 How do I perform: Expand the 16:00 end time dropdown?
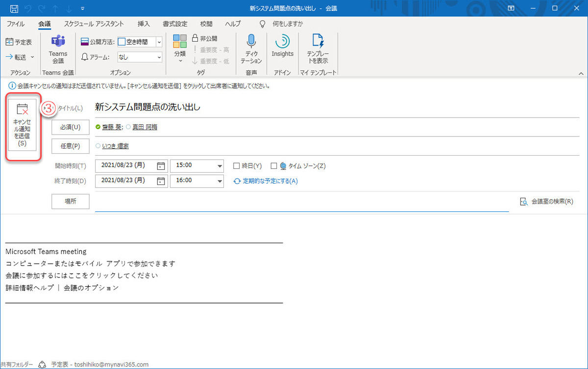(x=219, y=181)
